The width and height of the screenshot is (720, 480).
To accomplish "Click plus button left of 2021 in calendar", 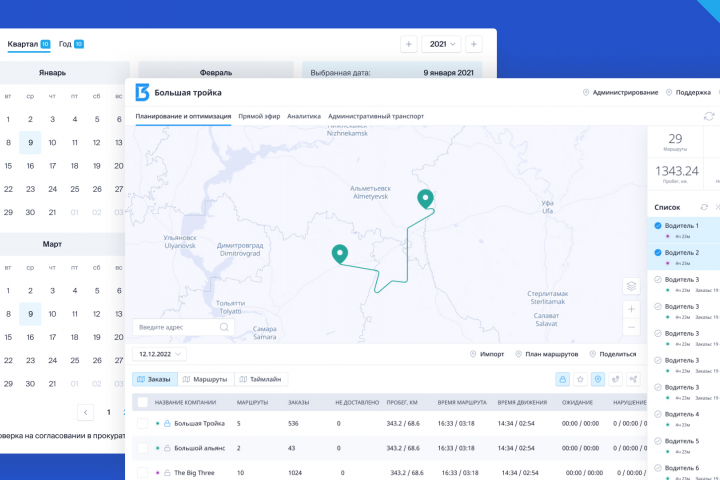I will pyautogui.click(x=409, y=44).
